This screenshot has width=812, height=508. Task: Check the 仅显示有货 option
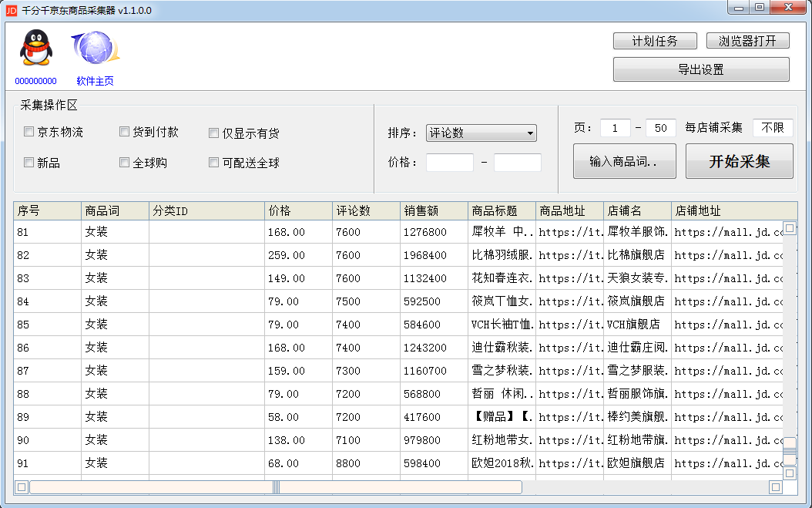pyautogui.click(x=213, y=133)
